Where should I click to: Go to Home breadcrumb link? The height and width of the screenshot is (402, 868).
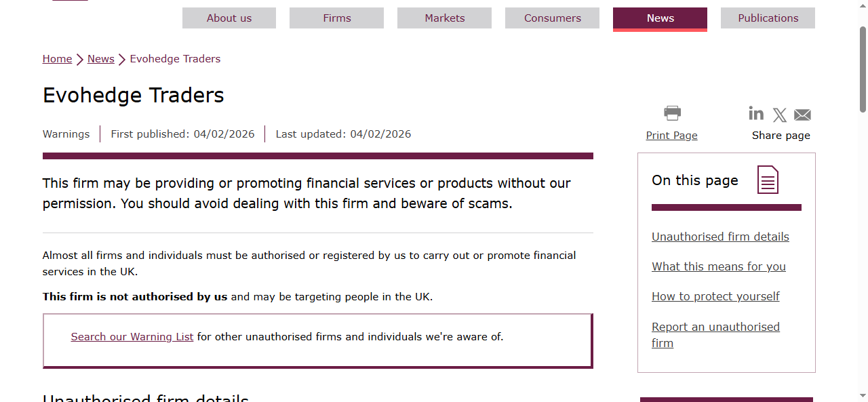pos(57,59)
